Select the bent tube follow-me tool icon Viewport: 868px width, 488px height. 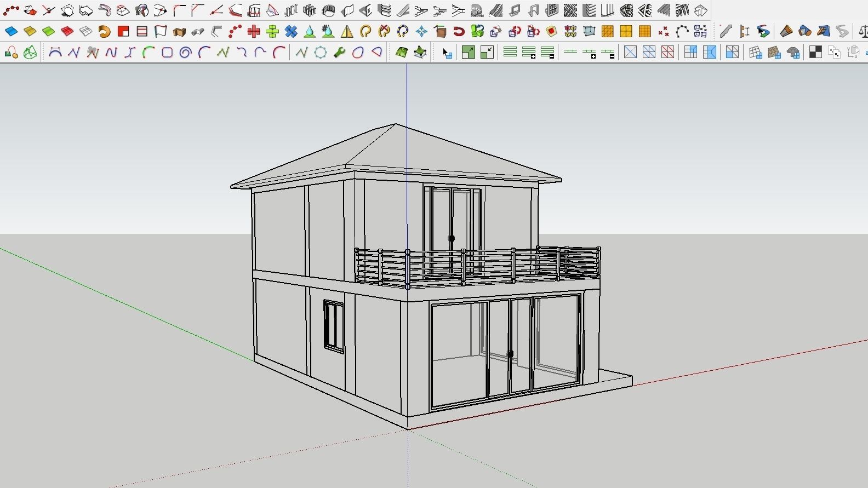point(105,10)
